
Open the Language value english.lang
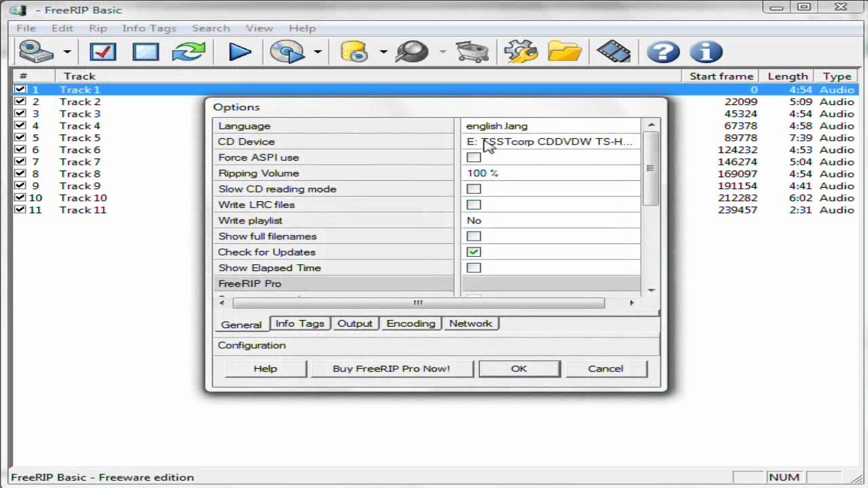[x=551, y=126]
